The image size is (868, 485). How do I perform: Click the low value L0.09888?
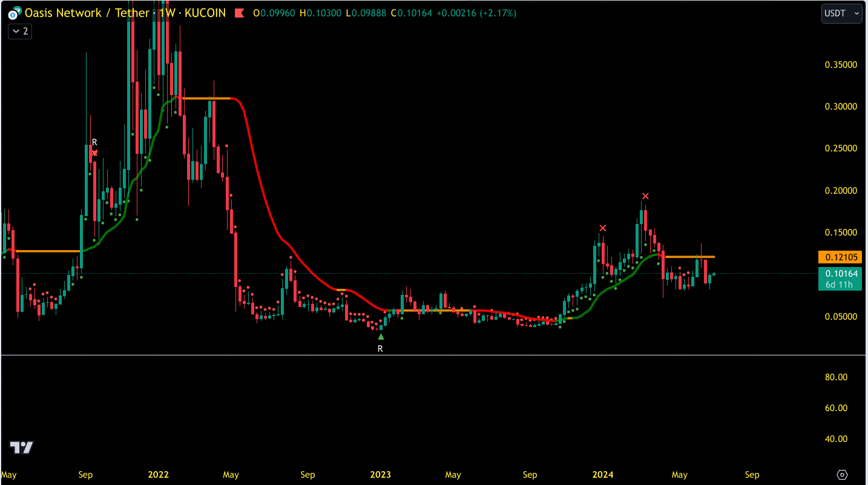pyautogui.click(x=367, y=13)
